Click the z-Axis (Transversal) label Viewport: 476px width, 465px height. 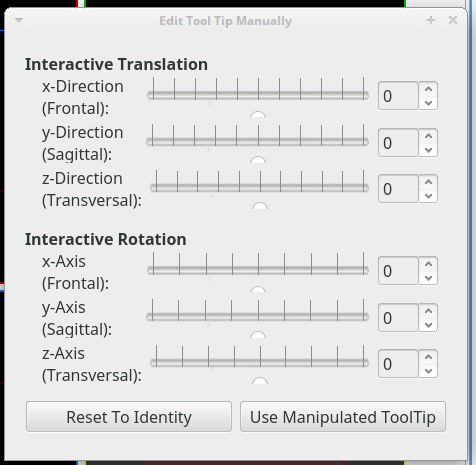pyautogui.click(x=92, y=364)
